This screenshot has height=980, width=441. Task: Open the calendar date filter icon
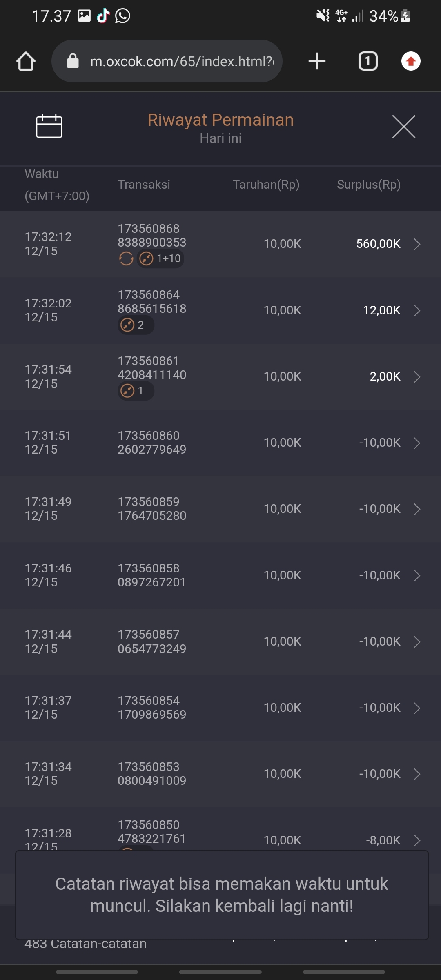pyautogui.click(x=49, y=126)
